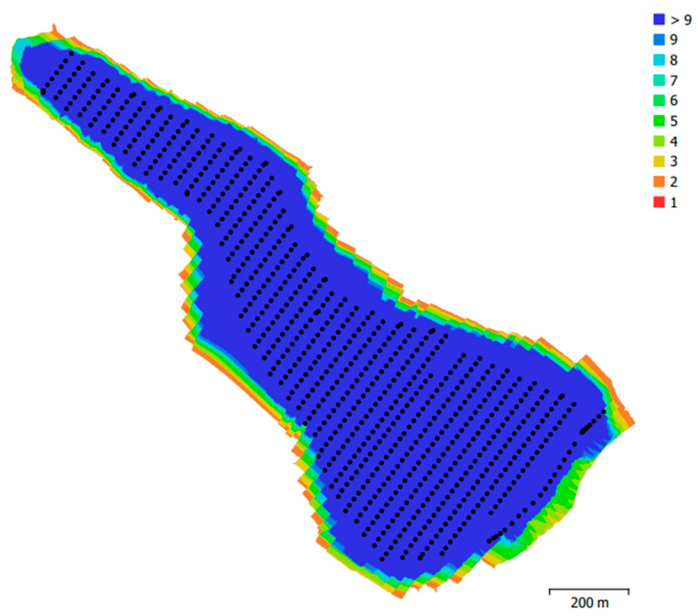Image resolution: width=698 pixels, height=616 pixels.
Task: Click the number '7' legend label
Action: click(x=674, y=81)
